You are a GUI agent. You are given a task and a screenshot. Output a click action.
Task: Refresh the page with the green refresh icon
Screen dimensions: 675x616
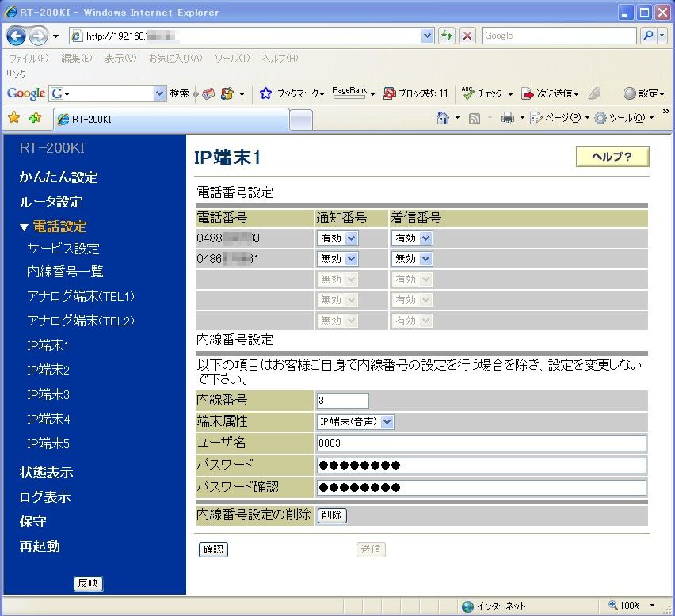pos(444,36)
